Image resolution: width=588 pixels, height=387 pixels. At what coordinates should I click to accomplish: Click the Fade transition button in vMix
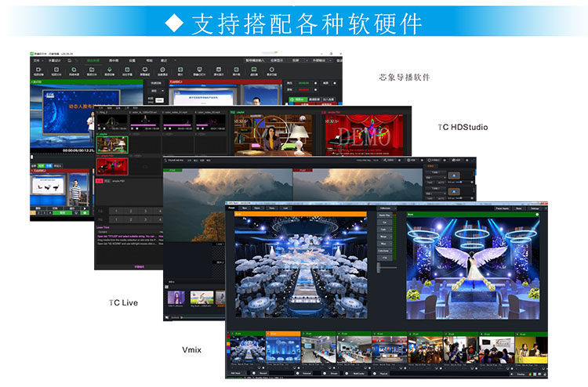pos(384,230)
